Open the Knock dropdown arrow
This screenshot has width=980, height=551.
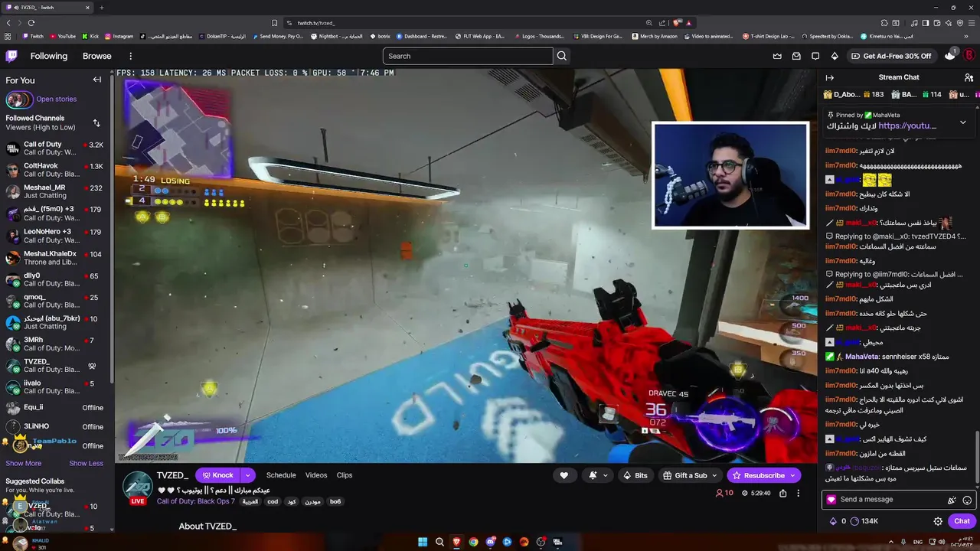[x=247, y=475]
